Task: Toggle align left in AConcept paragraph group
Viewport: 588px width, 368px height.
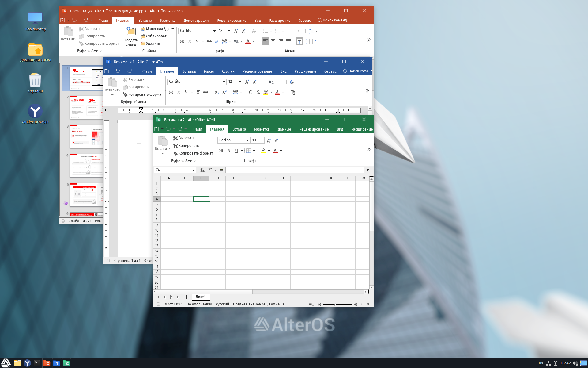Action: click(265, 41)
